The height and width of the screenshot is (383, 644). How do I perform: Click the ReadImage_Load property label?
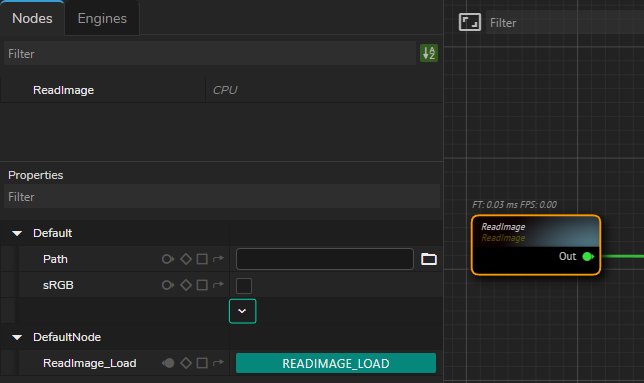tap(90, 363)
